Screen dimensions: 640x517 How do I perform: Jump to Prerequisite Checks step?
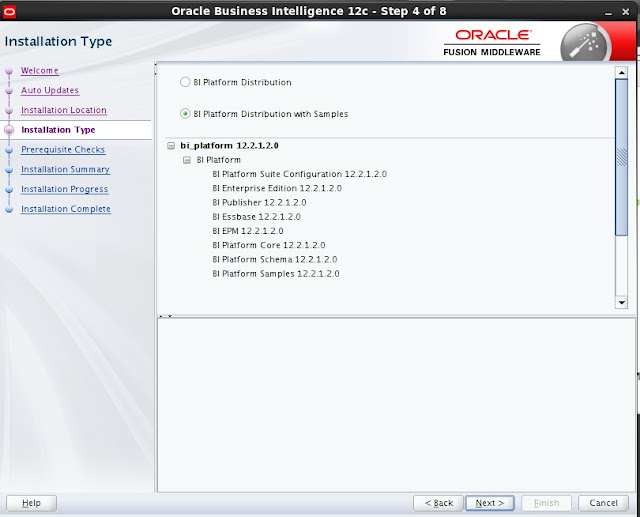point(63,150)
